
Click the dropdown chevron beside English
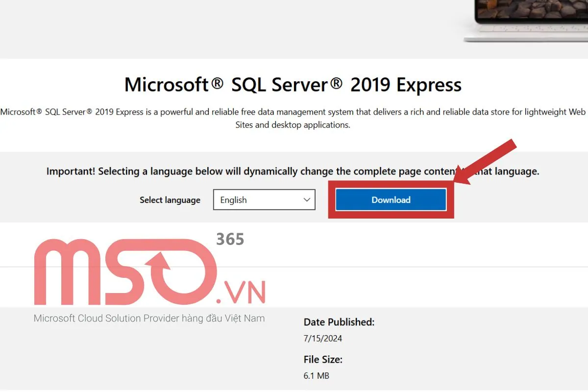click(306, 199)
